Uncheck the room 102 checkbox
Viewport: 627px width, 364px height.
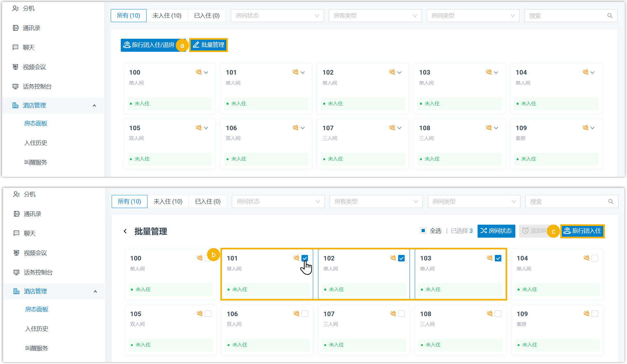(x=401, y=258)
